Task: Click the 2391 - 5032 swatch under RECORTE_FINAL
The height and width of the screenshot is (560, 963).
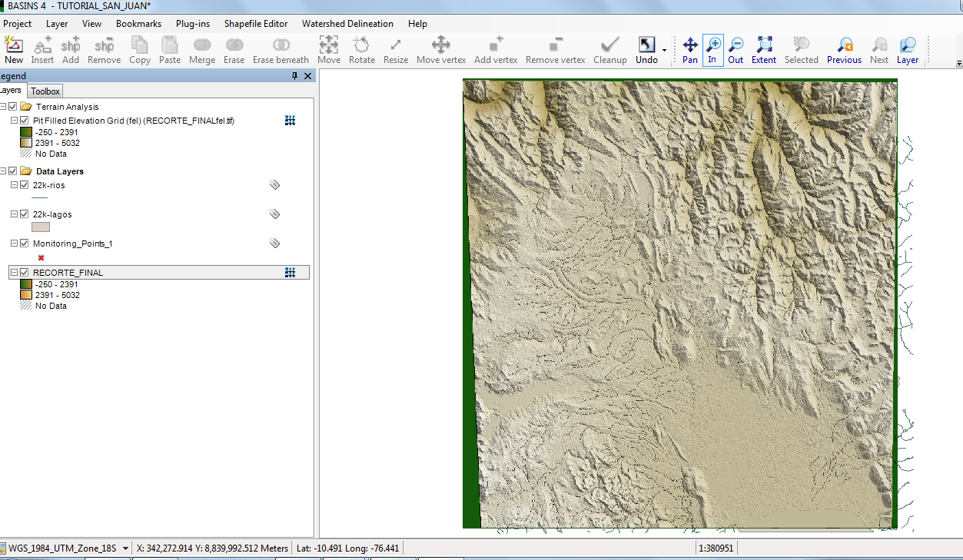Action: 26,295
